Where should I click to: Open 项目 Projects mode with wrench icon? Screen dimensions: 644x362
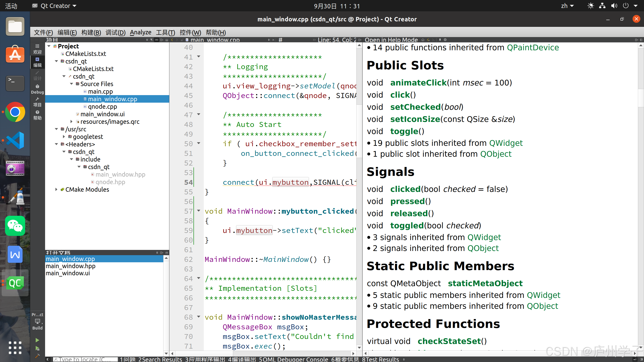tap(37, 102)
